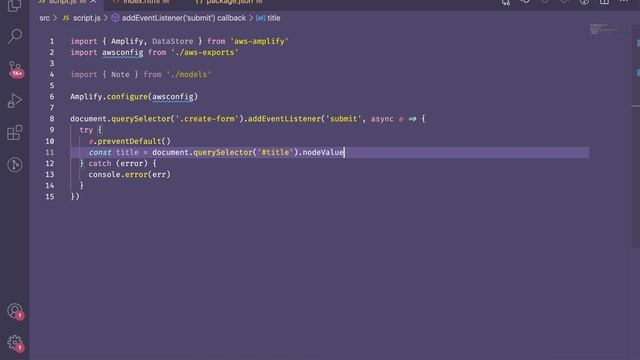Click the const keyword on line 11
Viewport: 640px width, 360px height.
pyautogui.click(x=100, y=152)
